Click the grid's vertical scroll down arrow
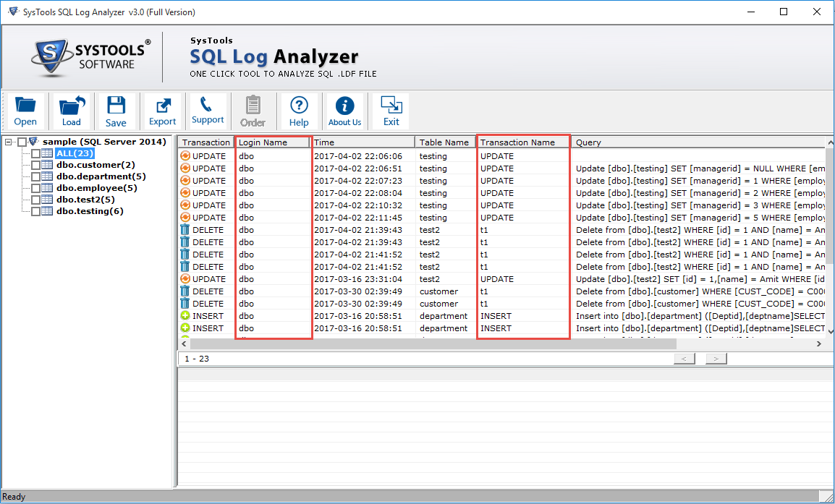Screen dimensions: 835x504 830,332
